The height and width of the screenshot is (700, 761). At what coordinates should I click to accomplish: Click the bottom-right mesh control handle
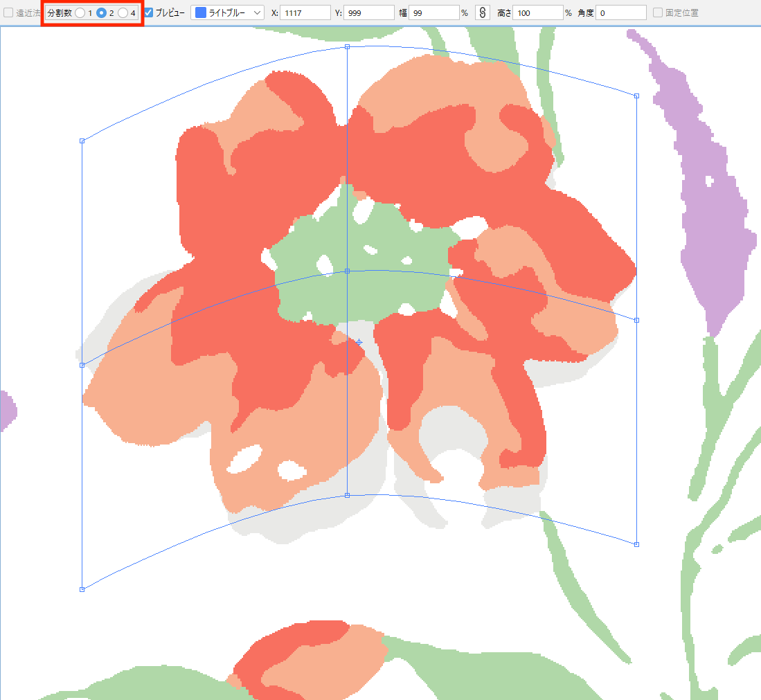click(x=637, y=545)
